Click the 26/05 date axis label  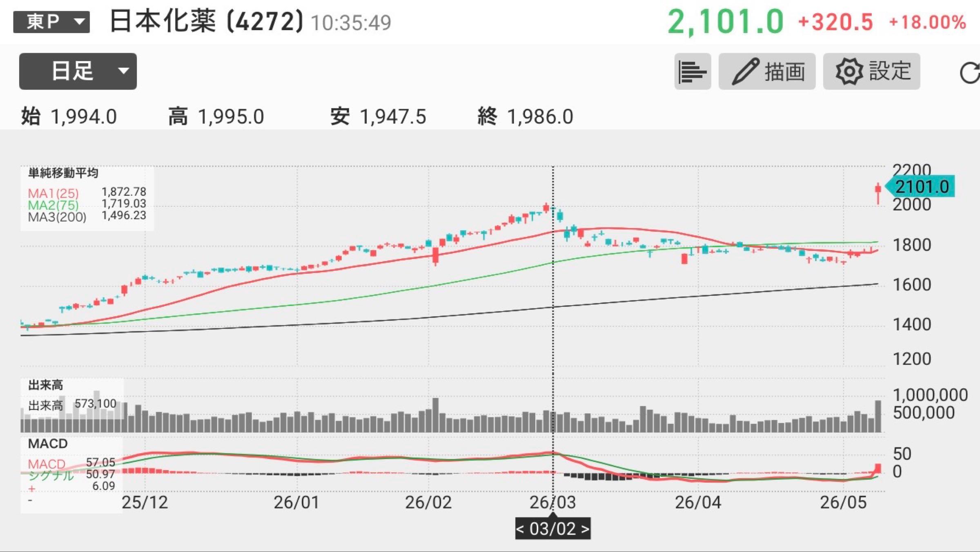pyautogui.click(x=843, y=503)
